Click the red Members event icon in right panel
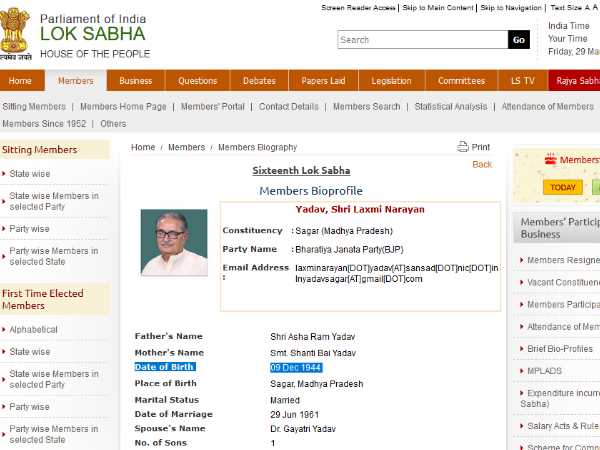This screenshot has width=600, height=450. tap(551, 159)
